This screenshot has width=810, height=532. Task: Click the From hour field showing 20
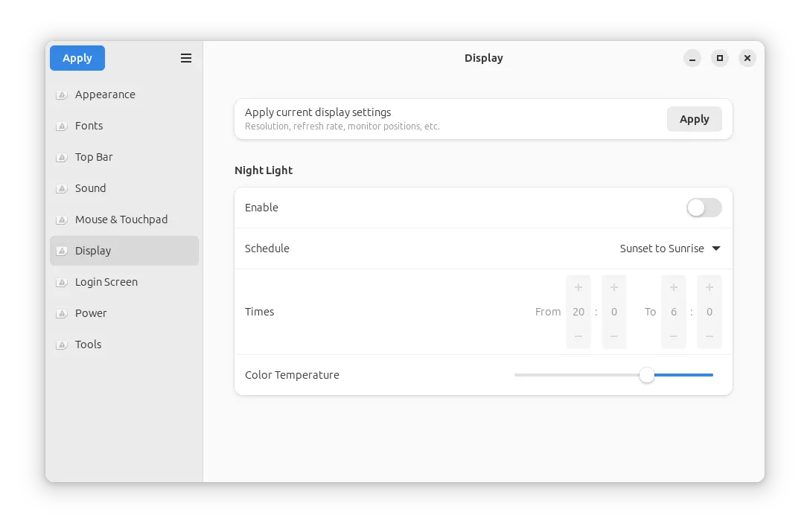point(578,312)
